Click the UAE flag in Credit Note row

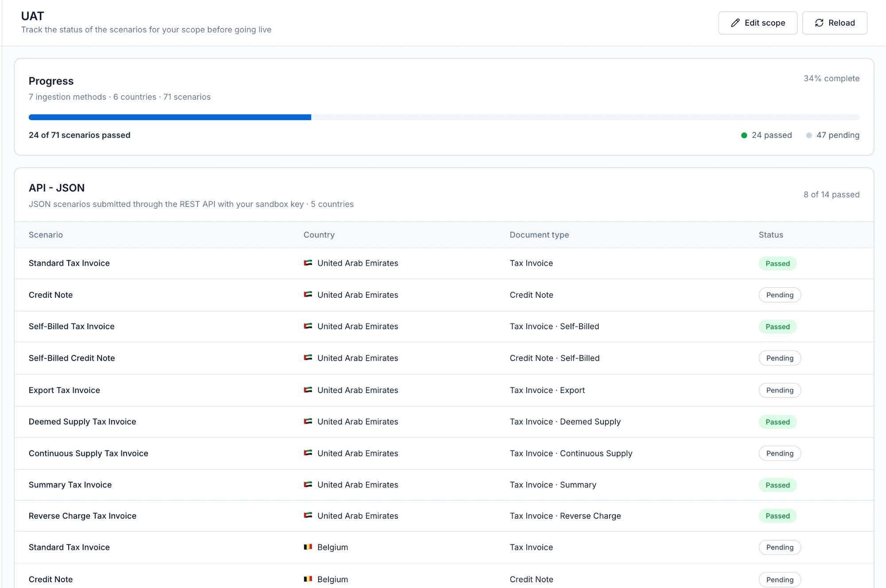pos(308,295)
